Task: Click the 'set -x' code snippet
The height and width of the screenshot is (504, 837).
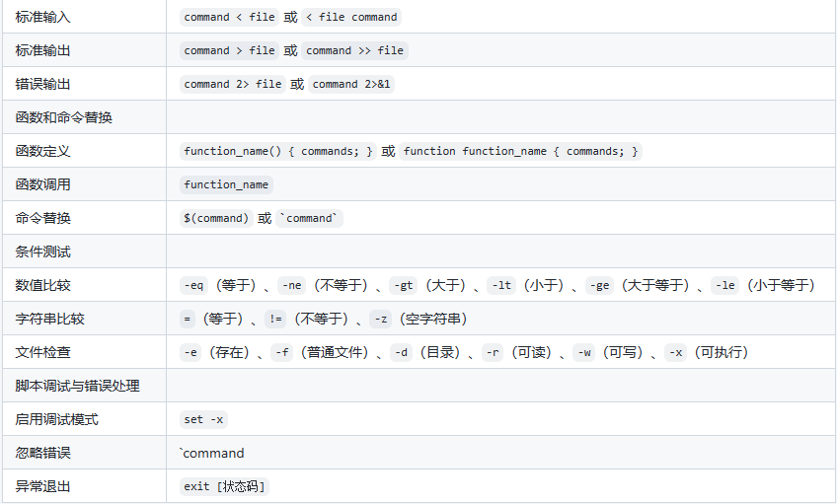Action: (203, 420)
